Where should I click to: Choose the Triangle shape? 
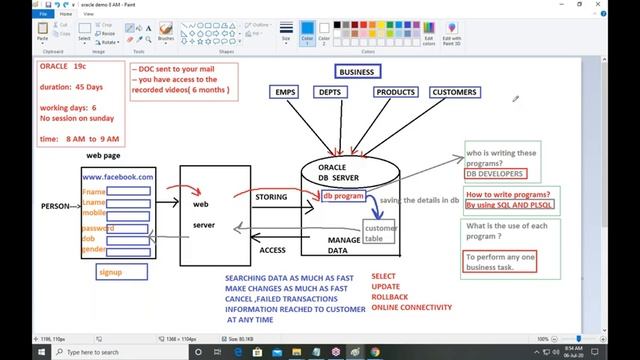click(232, 25)
